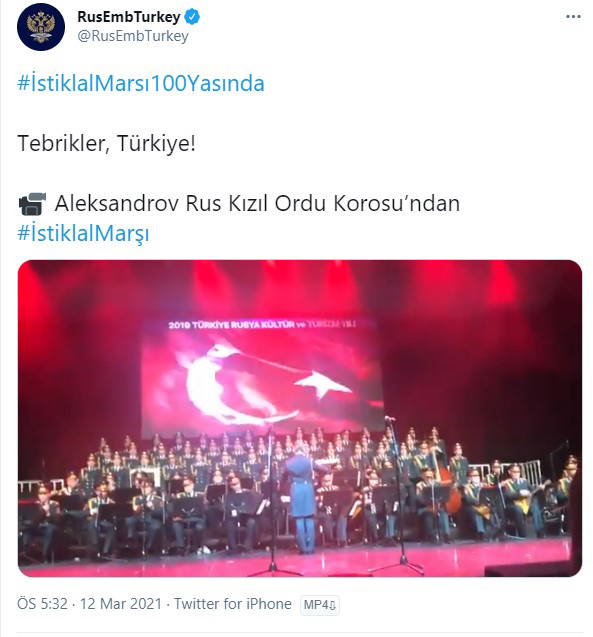Open the #İstiklalMarşı hashtag
Screen dimensions: 593x637
83,234
